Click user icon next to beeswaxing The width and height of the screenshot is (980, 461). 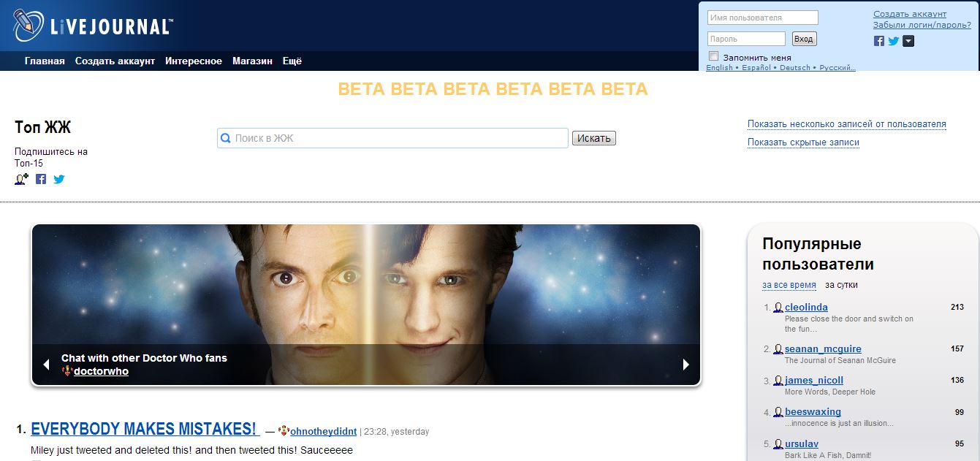(778, 412)
